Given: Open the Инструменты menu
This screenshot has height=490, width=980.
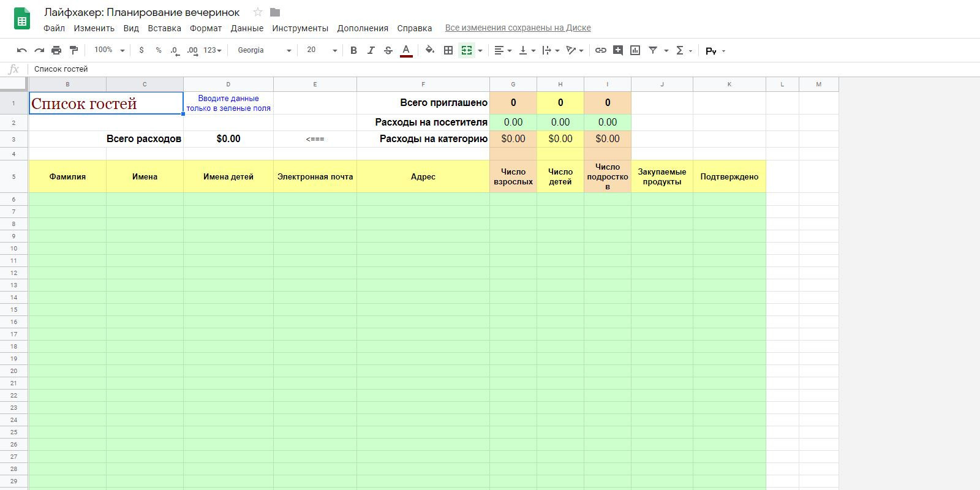Looking at the screenshot, I should (x=300, y=28).
